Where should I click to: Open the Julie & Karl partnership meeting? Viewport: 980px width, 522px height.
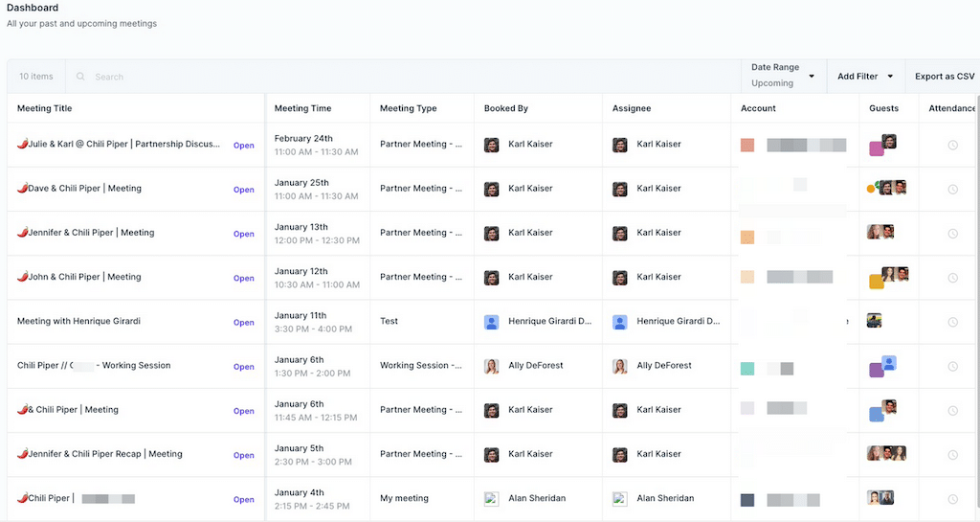point(244,146)
